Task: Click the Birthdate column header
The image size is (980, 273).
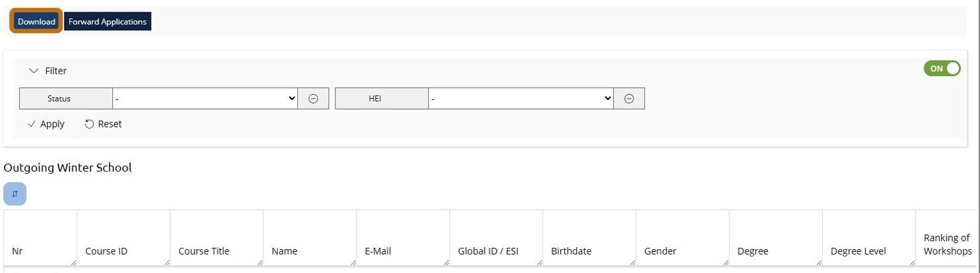Action: [x=571, y=251]
